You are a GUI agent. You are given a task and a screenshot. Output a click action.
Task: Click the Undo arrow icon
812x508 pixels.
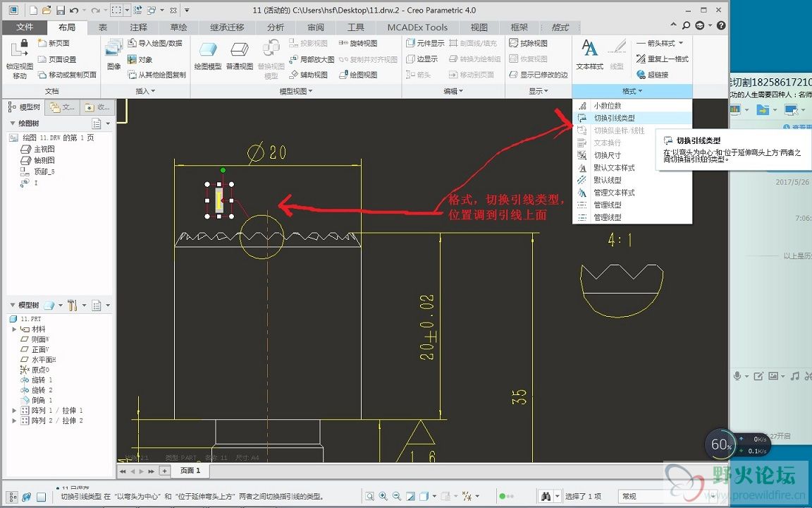73,10
